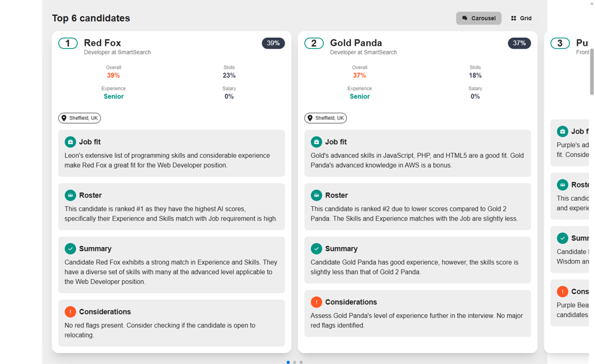595x364 pixels.
Task: Go to first carousel page dot
Action: [x=288, y=362]
